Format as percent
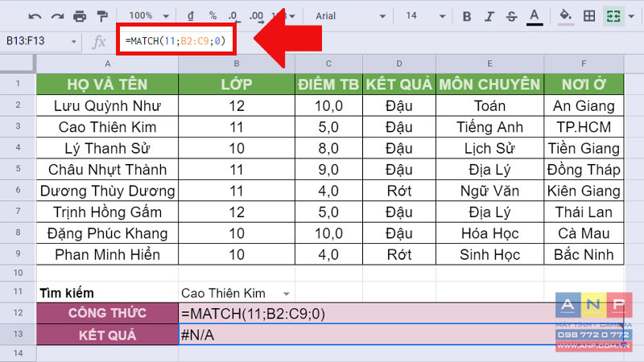The height and width of the screenshot is (362, 644). (213, 16)
